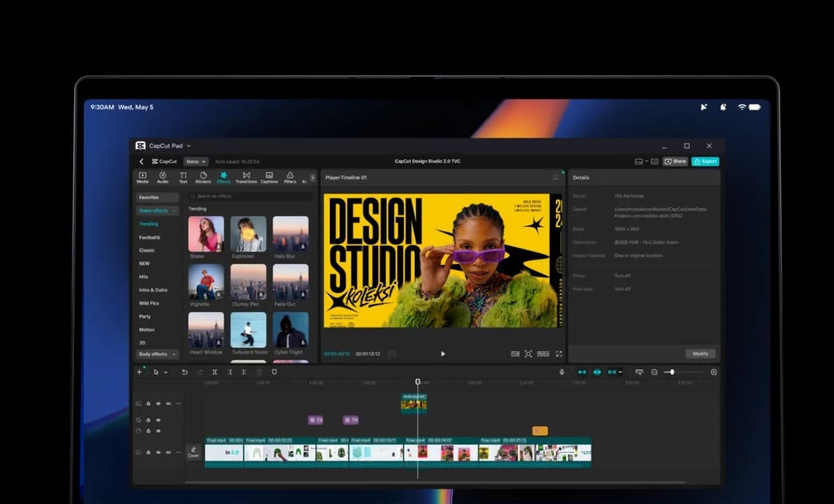This screenshot has height=504, width=834.
Task: Toggle linkage on the timeline
Action: coord(612,372)
